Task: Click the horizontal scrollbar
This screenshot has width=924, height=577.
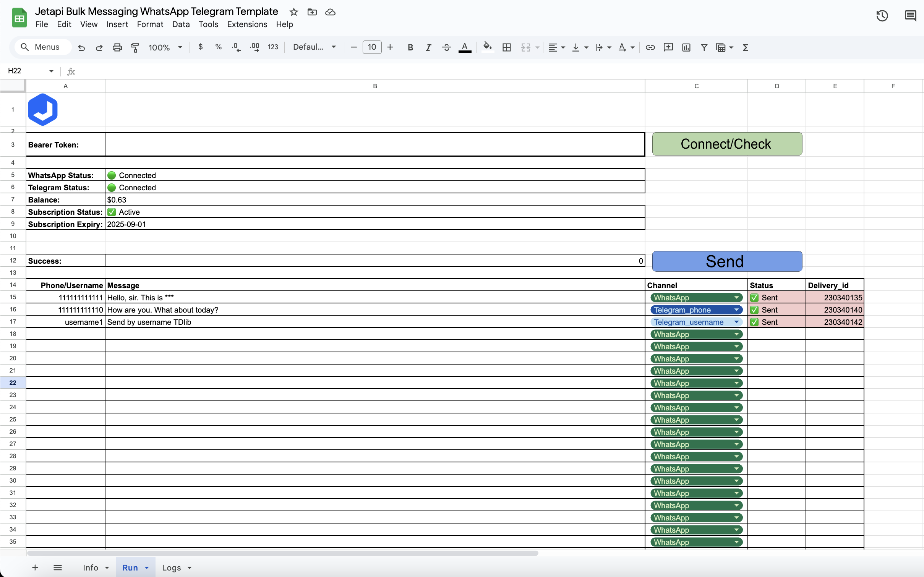Action: pyautogui.click(x=283, y=553)
